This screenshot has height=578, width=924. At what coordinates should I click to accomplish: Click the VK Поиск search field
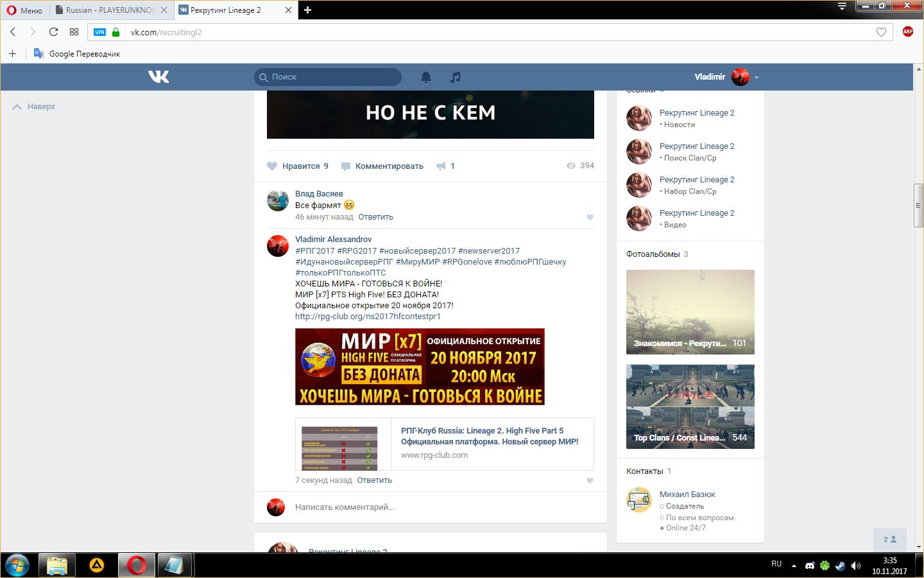pos(328,77)
